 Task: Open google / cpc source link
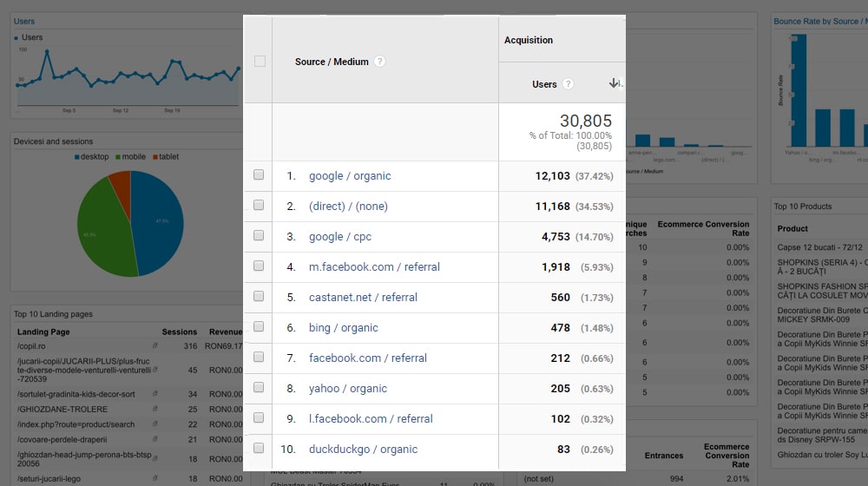(340, 237)
